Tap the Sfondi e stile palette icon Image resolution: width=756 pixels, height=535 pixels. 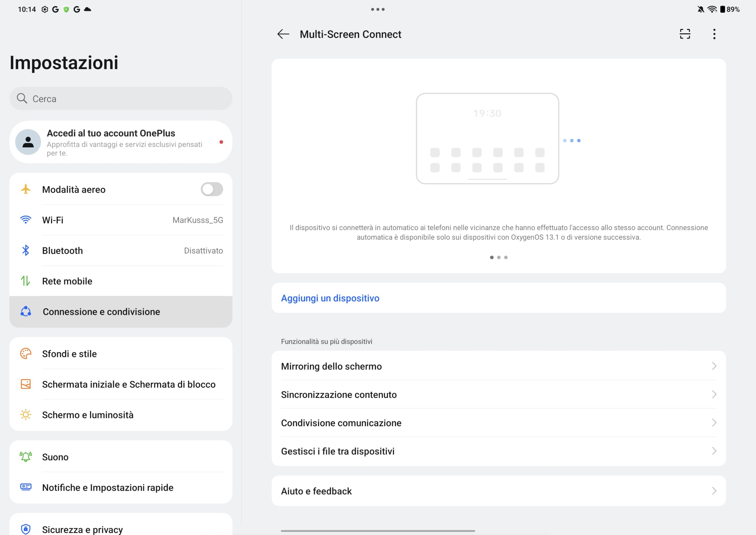(x=26, y=354)
